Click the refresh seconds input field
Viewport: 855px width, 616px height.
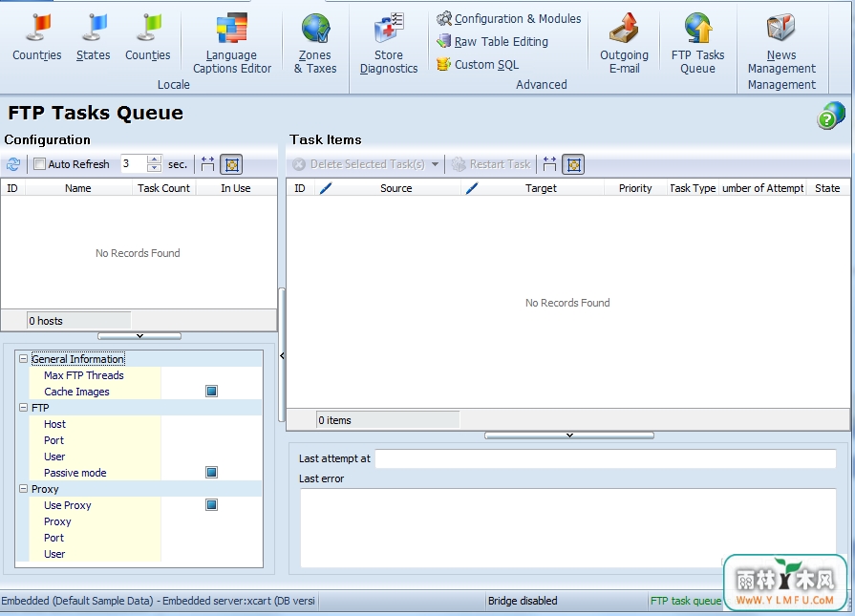coord(134,164)
